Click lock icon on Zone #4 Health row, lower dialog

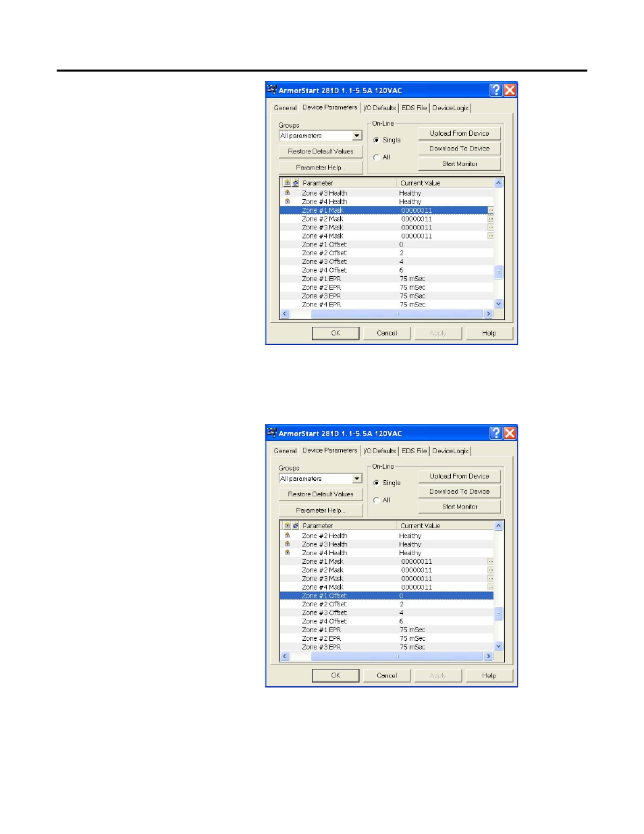(x=287, y=552)
